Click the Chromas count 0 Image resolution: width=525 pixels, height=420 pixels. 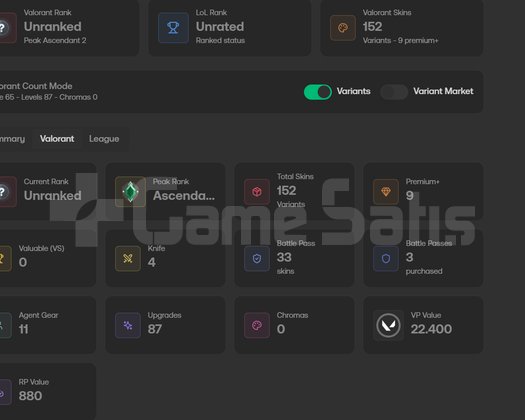point(281,329)
